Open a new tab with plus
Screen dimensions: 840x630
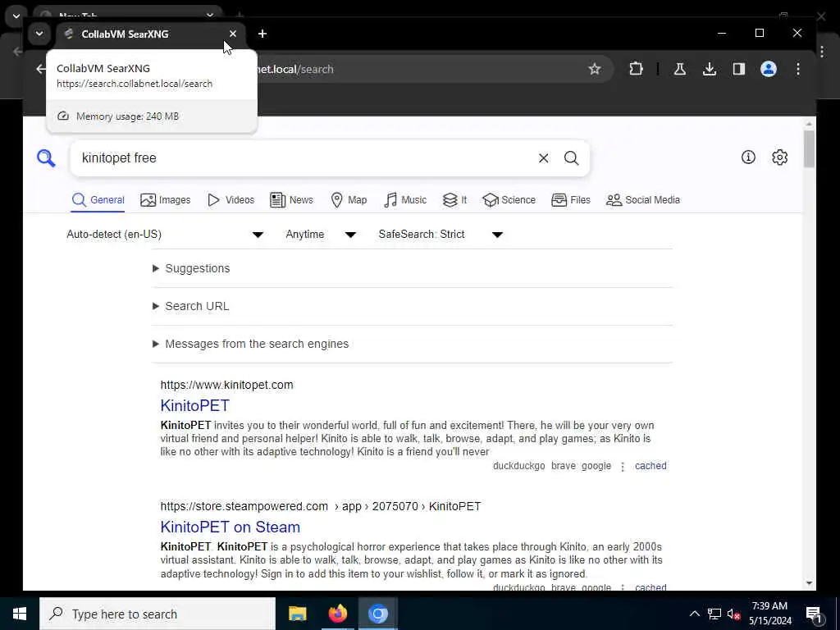[x=262, y=34]
